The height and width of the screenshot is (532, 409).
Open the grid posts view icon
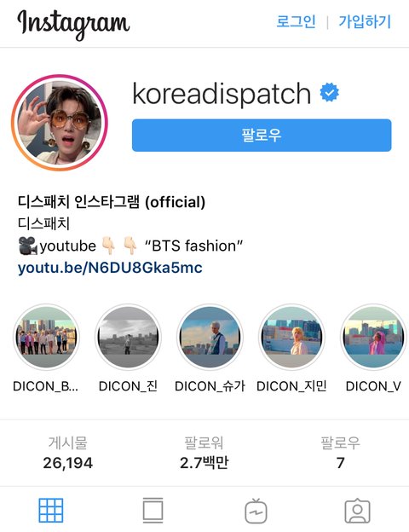[x=51, y=511]
